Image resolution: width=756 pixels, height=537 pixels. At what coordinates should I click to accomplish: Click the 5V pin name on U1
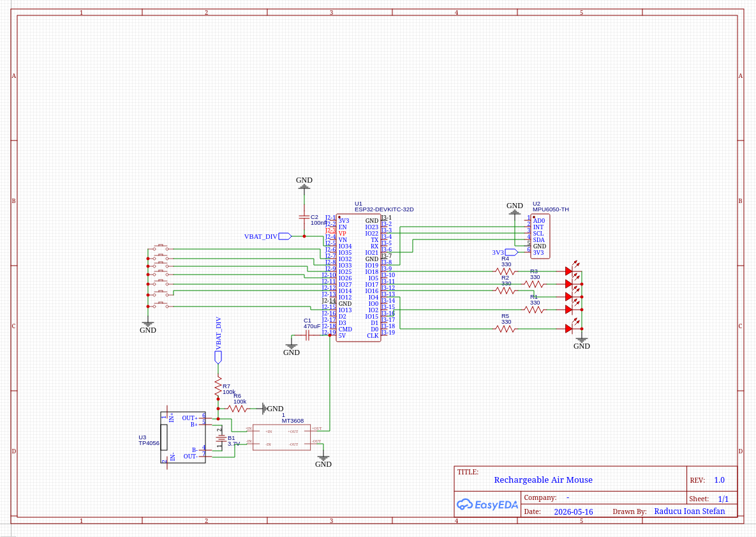tap(342, 336)
